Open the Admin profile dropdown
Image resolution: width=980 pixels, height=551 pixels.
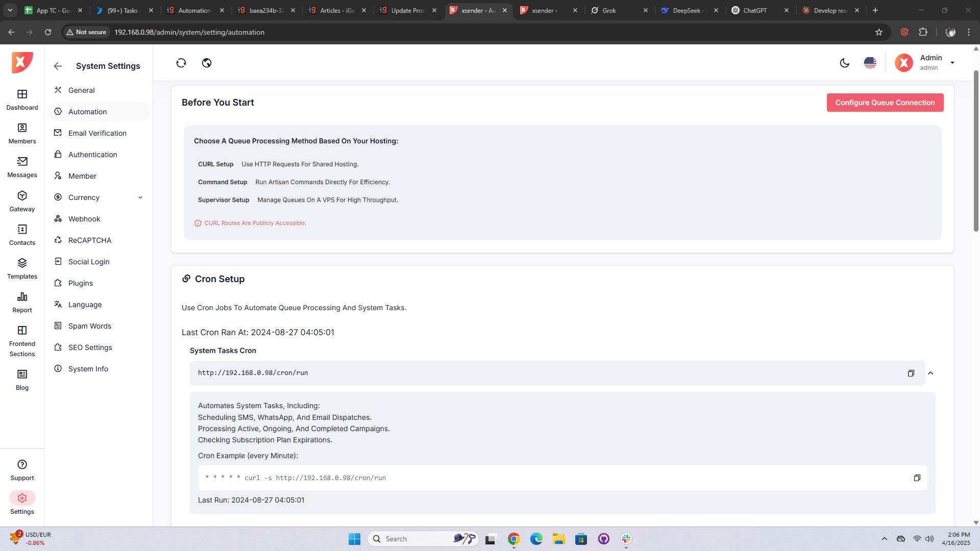coord(952,63)
